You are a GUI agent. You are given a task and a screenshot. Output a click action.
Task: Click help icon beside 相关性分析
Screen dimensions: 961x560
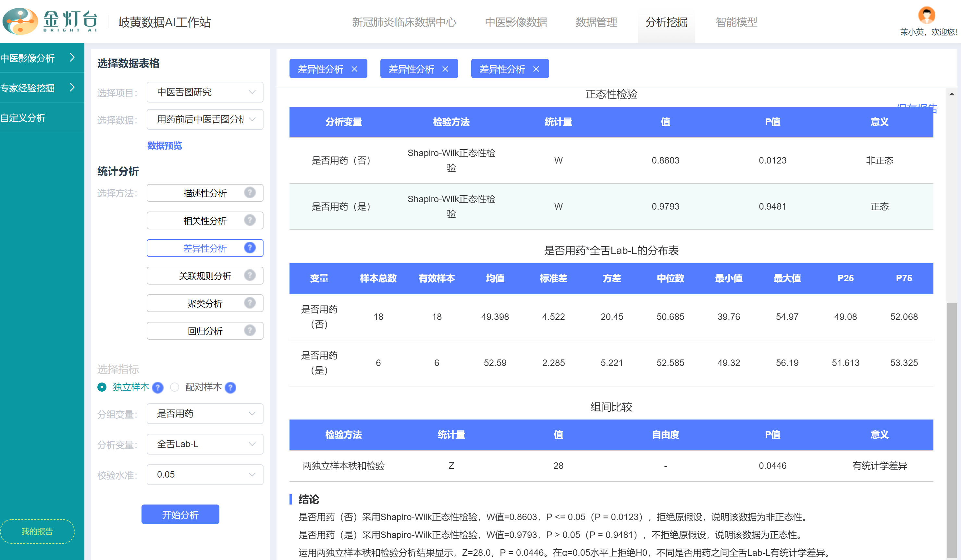[250, 220]
